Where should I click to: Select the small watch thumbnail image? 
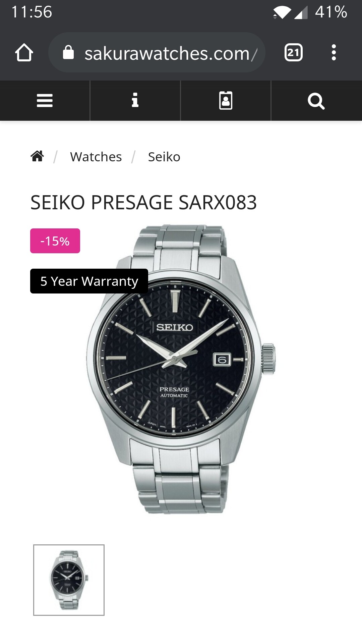[69, 580]
